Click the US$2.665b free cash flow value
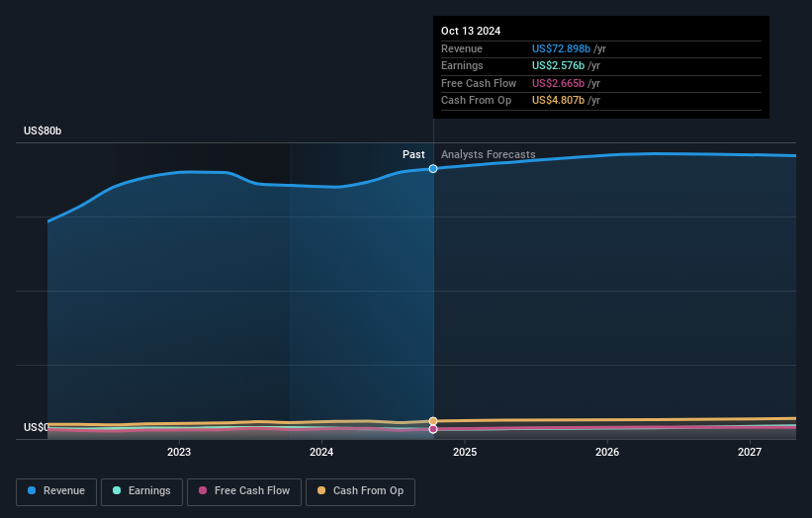This screenshot has height=518, width=812. [x=558, y=83]
